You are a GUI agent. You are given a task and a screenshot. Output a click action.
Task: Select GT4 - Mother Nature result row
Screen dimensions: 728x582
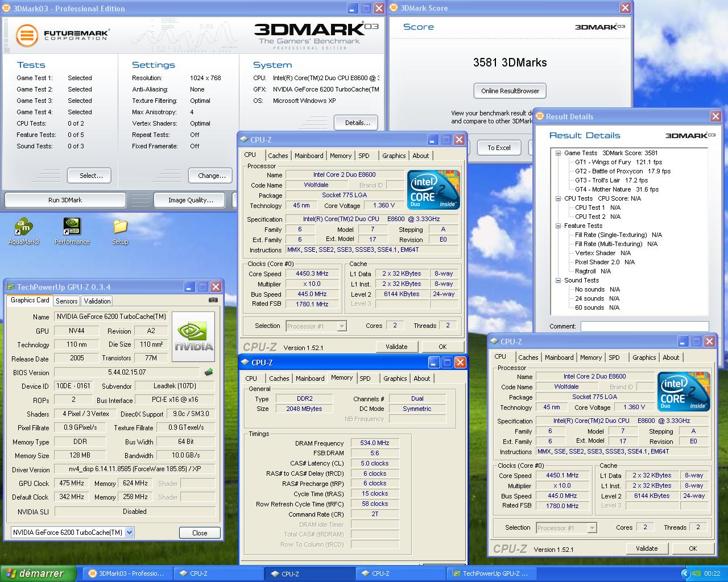(617, 189)
